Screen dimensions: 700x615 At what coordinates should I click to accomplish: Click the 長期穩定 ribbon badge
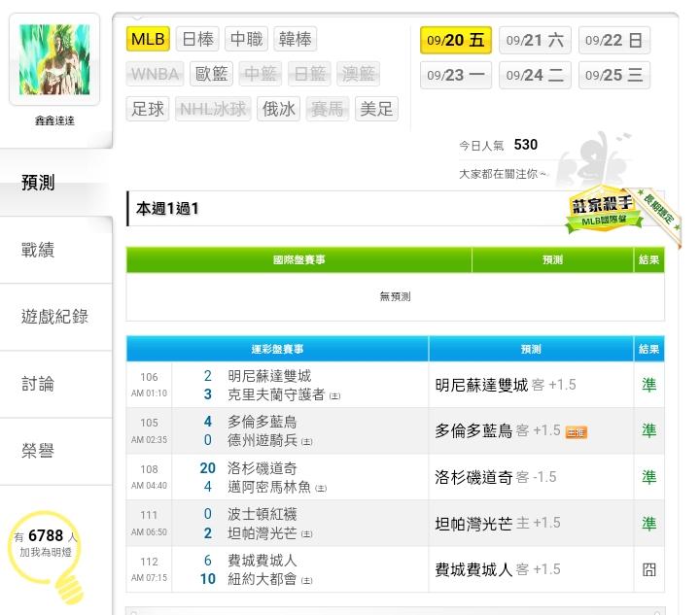(x=658, y=213)
